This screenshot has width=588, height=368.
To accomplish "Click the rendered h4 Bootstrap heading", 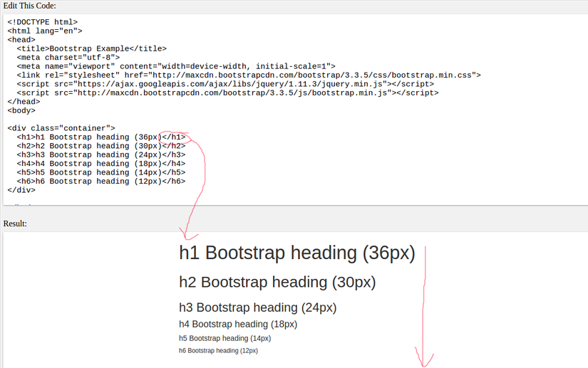I will pos(238,324).
